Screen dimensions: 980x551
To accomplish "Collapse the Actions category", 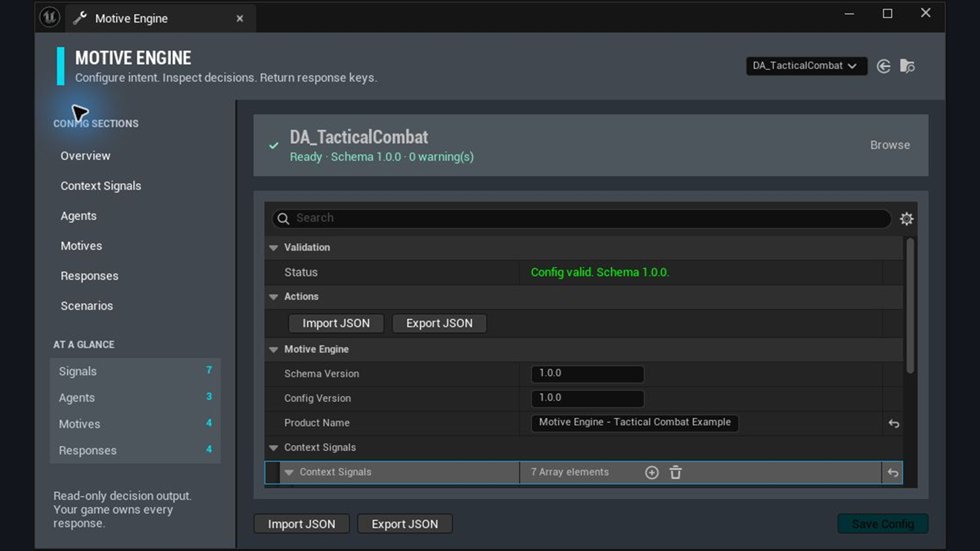I will [274, 296].
